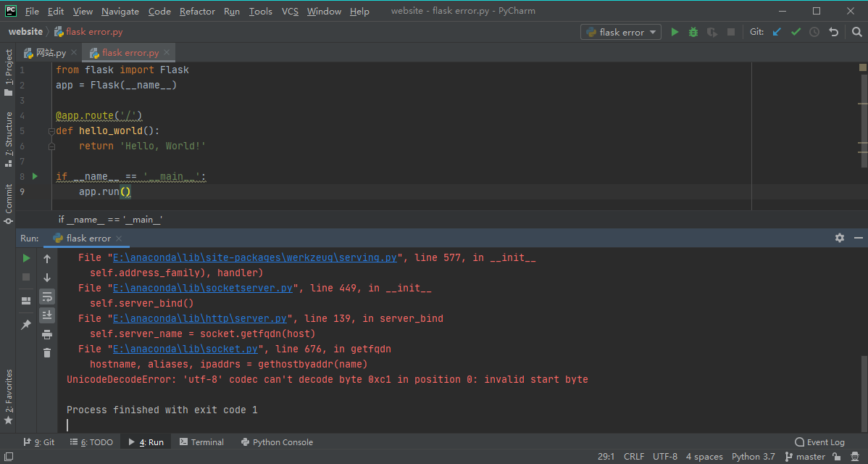
Task: Run flask error with the coverage icon
Action: (x=711, y=32)
